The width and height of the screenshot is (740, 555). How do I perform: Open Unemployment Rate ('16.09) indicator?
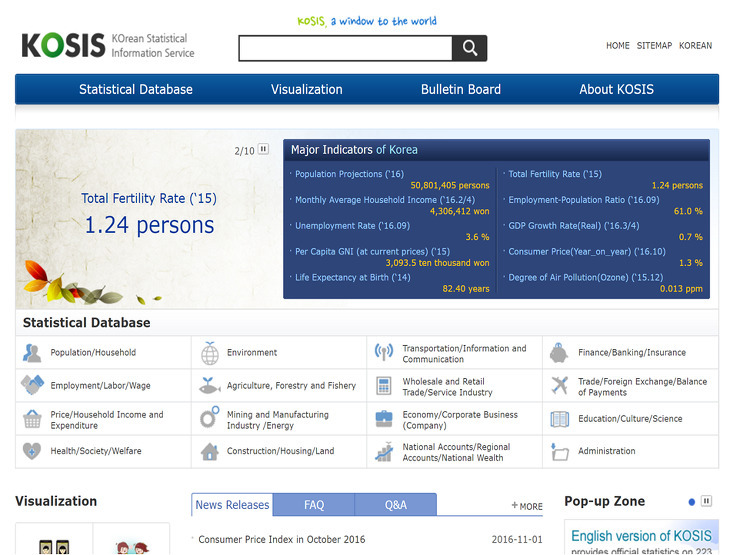[x=353, y=226]
